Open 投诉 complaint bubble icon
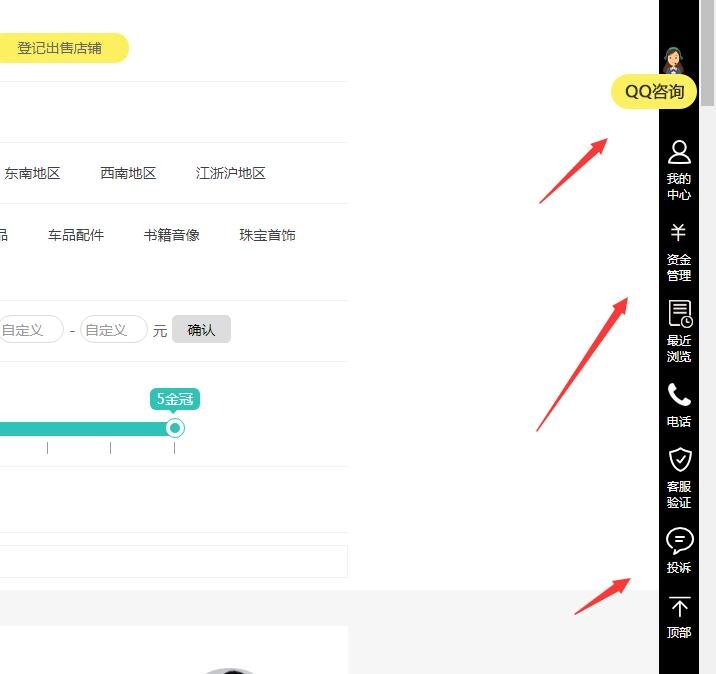716x674 pixels. click(x=679, y=541)
